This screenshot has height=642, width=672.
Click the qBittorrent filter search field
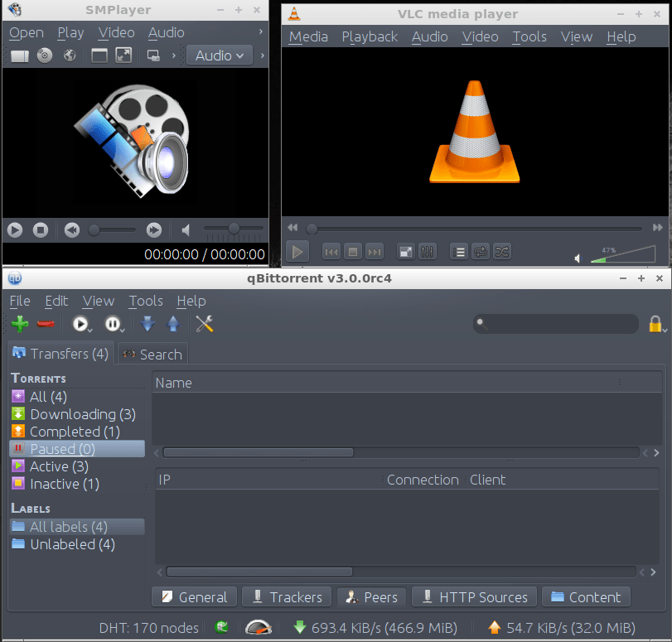click(x=556, y=324)
